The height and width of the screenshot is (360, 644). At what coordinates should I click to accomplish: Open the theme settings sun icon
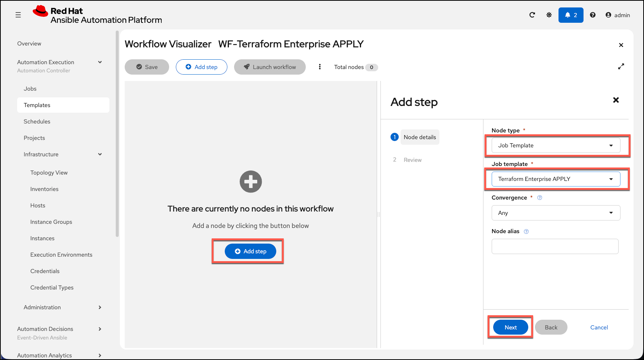coord(549,15)
